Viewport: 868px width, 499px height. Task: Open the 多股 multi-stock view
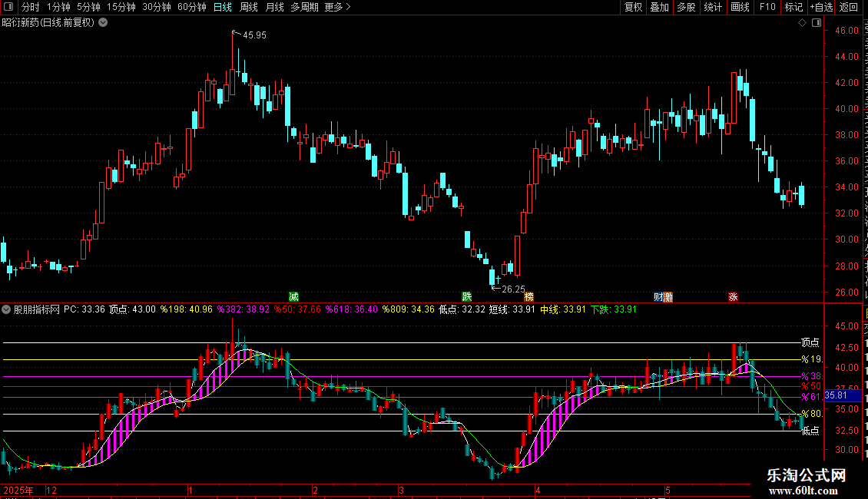pos(687,7)
